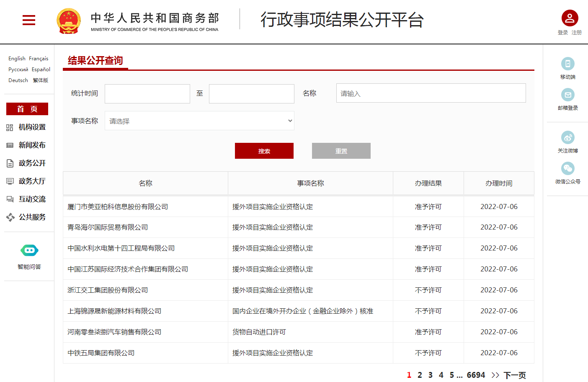Open 新闻发布 menu item

pyautogui.click(x=32, y=145)
